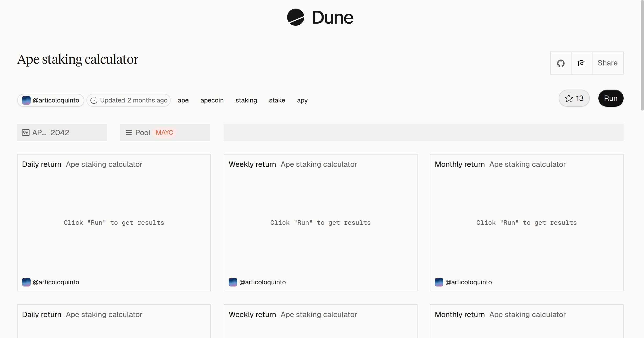Image resolution: width=644 pixels, height=338 pixels.
Task: Click the empty parameter bar field
Action: [x=423, y=133]
